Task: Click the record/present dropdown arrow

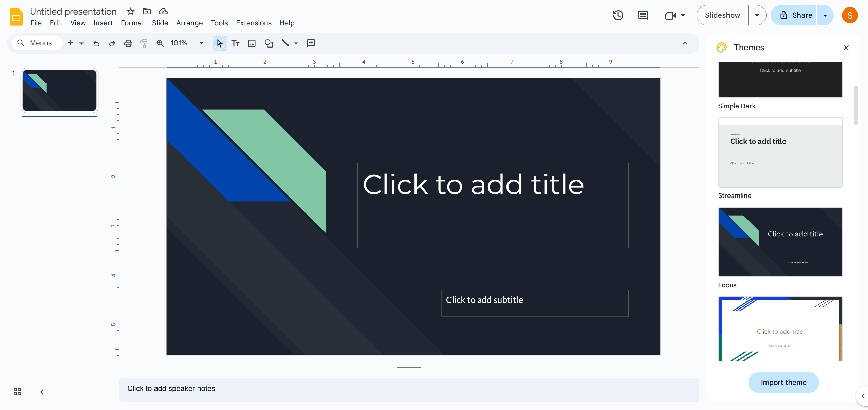Action: (x=682, y=15)
